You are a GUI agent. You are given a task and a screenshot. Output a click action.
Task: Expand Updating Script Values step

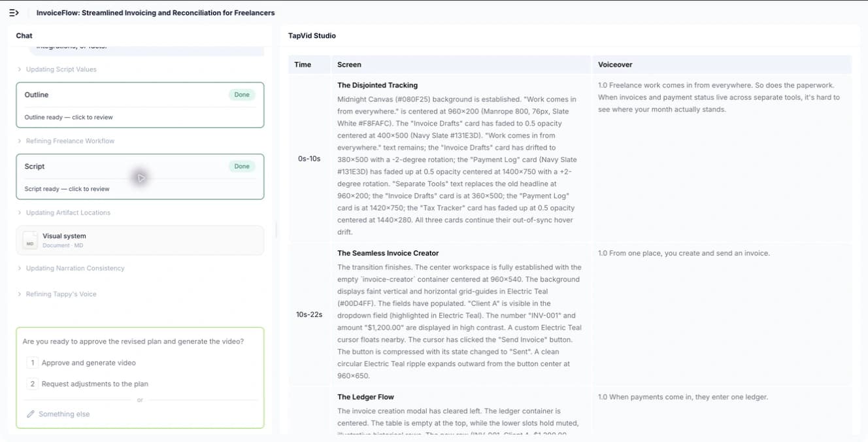tap(57, 69)
